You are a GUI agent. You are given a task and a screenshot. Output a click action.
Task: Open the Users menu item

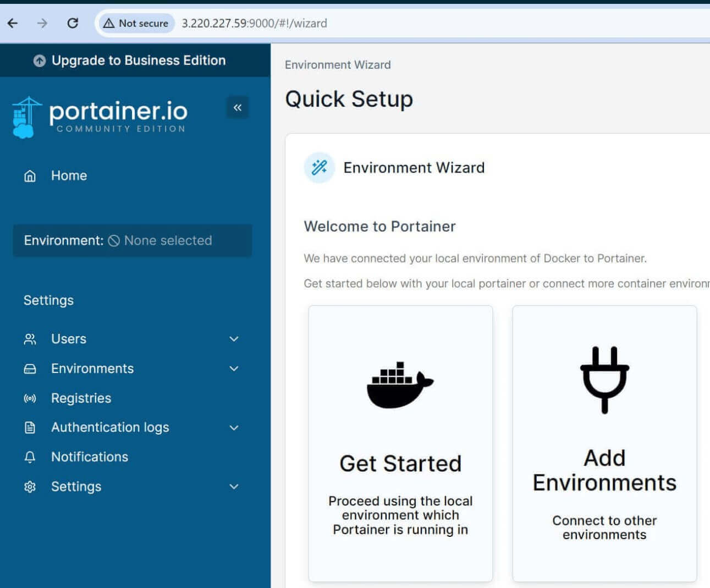69,339
